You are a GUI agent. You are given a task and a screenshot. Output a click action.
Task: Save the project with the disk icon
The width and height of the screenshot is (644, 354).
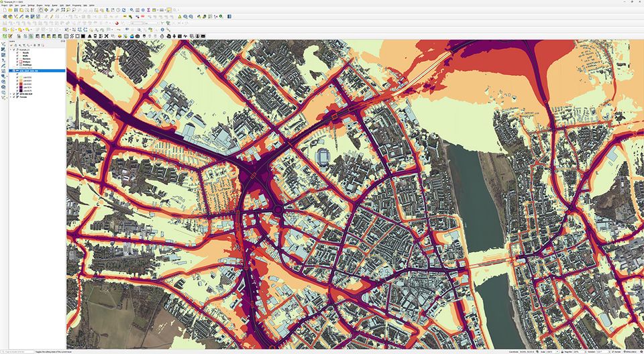(15, 11)
